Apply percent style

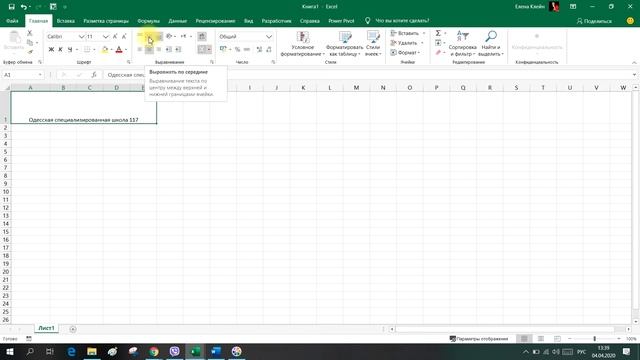point(237,49)
